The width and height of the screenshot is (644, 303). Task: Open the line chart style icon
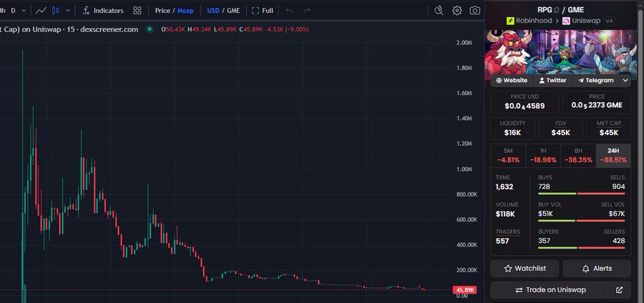point(41,11)
